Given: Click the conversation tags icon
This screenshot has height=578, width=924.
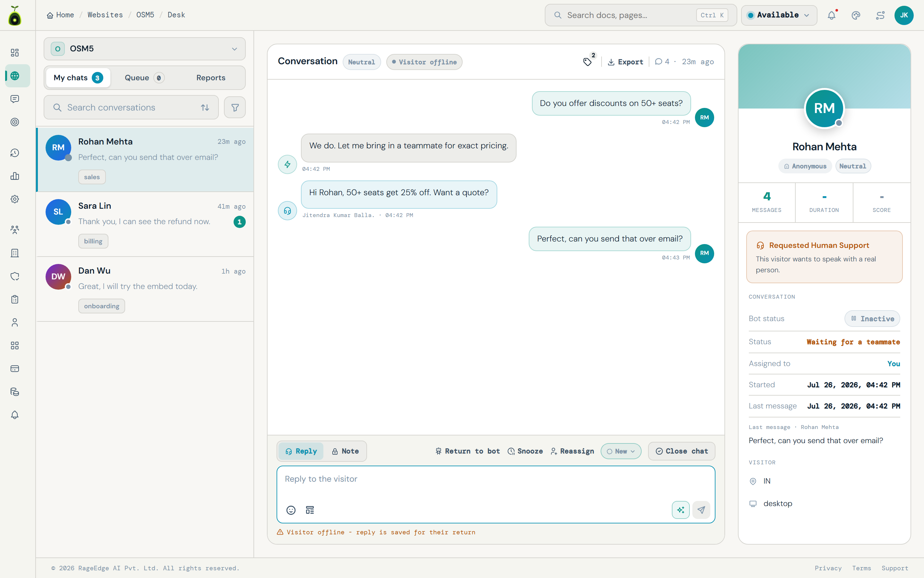Looking at the screenshot, I should click(588, 62).
